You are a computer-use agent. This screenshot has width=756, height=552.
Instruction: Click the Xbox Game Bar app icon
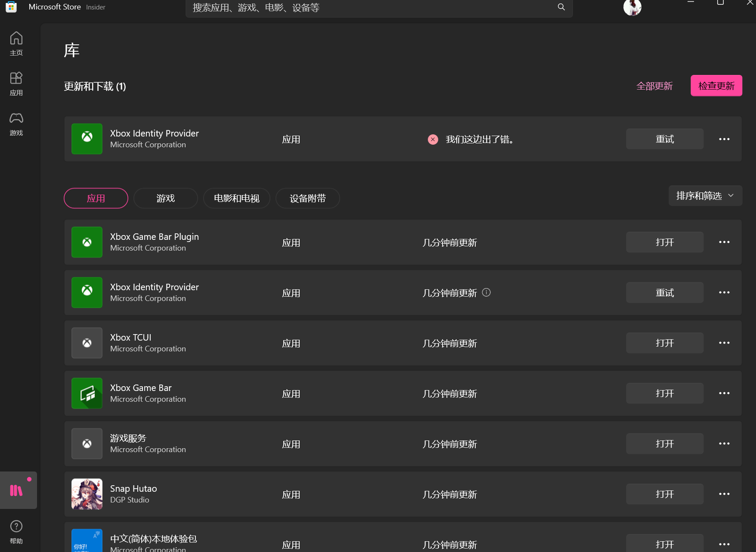coord(87,393)
